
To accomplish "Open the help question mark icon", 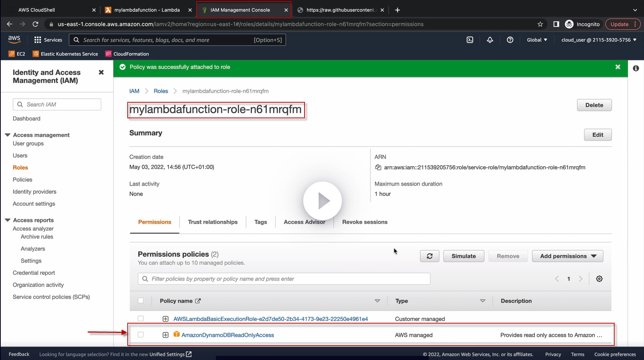I will tap(510, 40).
